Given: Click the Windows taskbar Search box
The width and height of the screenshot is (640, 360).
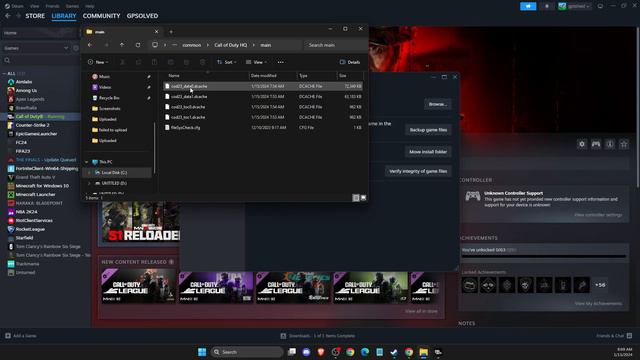Looking at the screenshot, I should 247,352.
